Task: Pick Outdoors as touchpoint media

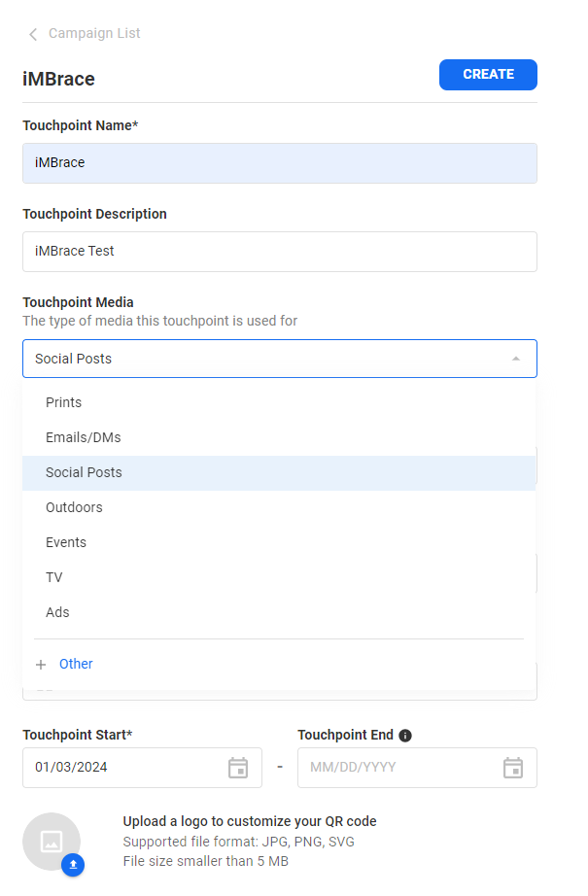Action: click(x=74, y=507)
